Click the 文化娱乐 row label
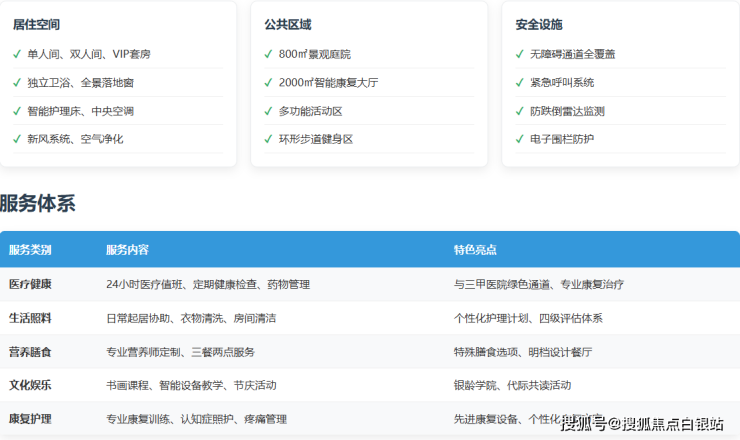Image resolution: width=740 pixels, height=440 pixels. 30,385
